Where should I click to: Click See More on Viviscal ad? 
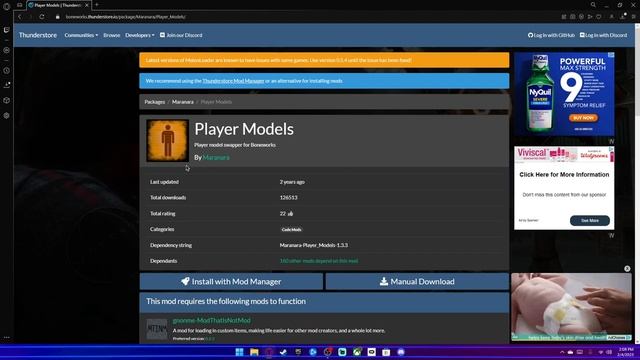coord(590,220)
